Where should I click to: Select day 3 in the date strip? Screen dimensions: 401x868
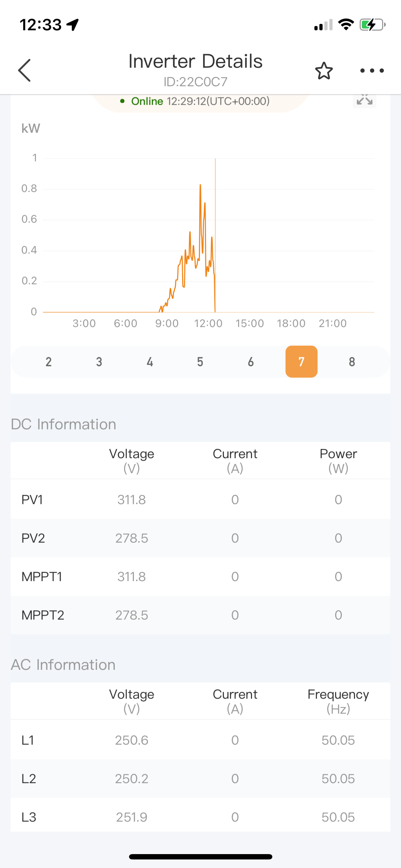99,362
